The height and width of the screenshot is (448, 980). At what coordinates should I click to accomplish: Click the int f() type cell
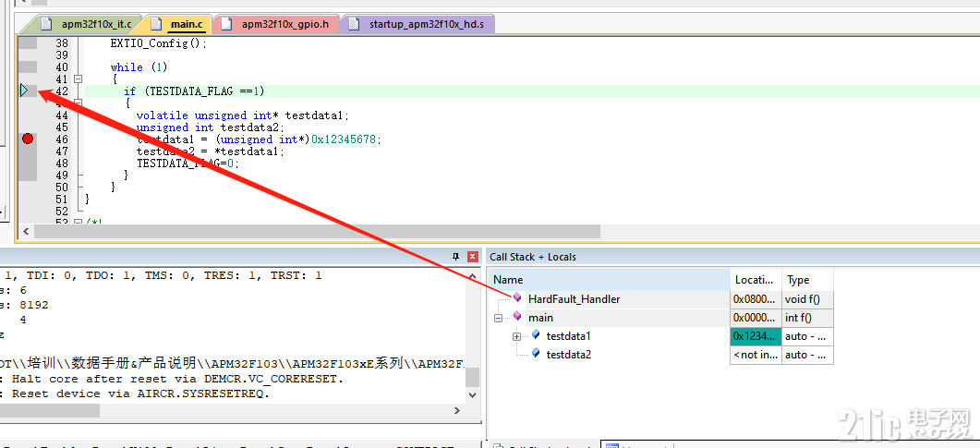(x=807, y=318)
